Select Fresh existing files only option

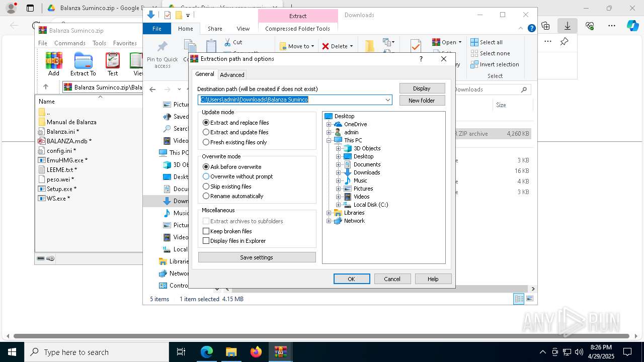coord(234,142)
